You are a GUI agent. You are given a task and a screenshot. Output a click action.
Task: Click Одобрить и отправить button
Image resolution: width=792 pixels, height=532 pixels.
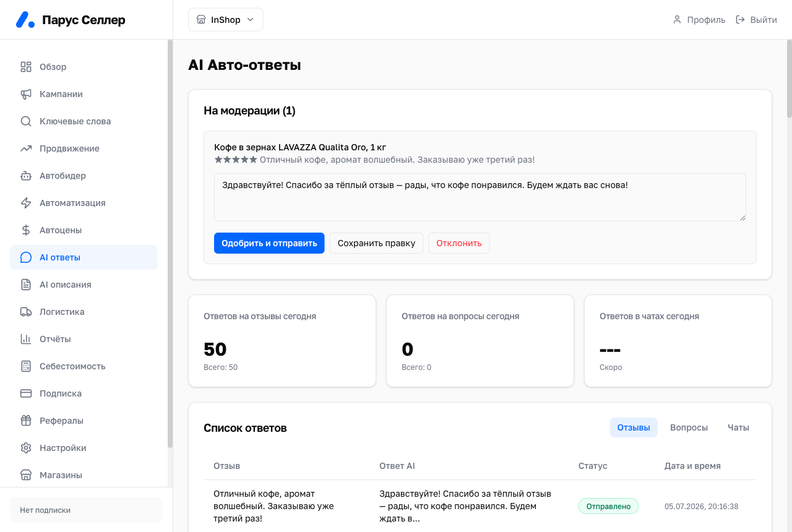pos(269,243)
